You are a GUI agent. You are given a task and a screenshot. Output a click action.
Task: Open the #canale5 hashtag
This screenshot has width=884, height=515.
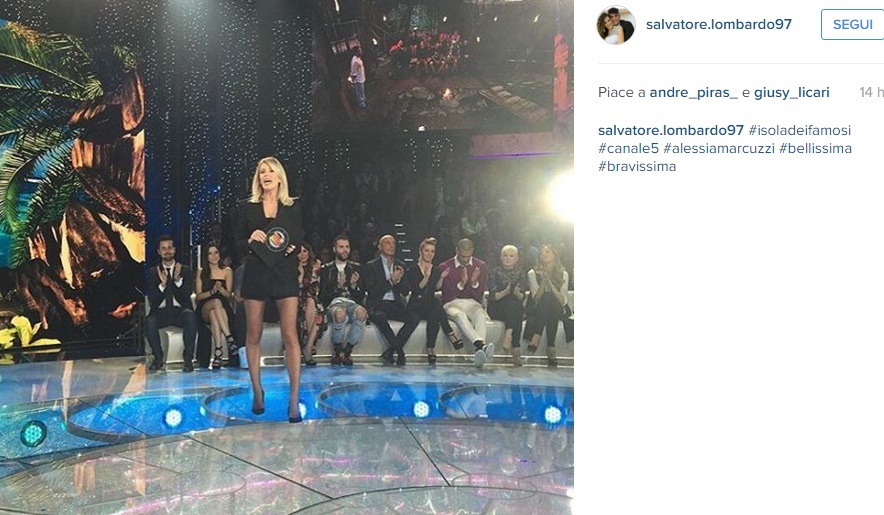(x=628, y=148)
